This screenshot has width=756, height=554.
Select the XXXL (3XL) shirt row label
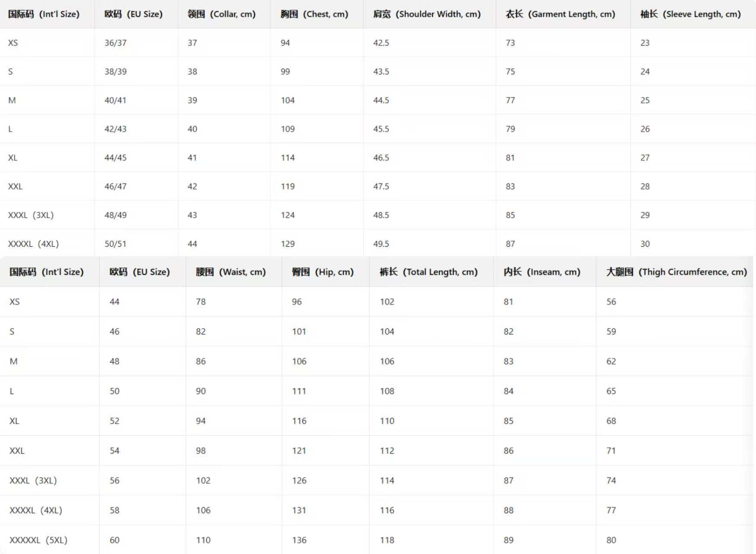[31, 215]
